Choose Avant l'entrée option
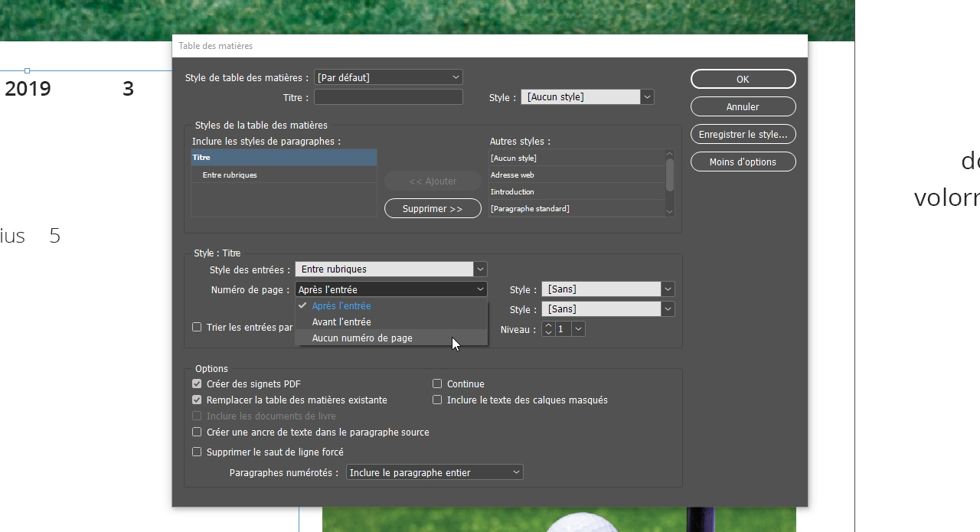 click(391, 321)
